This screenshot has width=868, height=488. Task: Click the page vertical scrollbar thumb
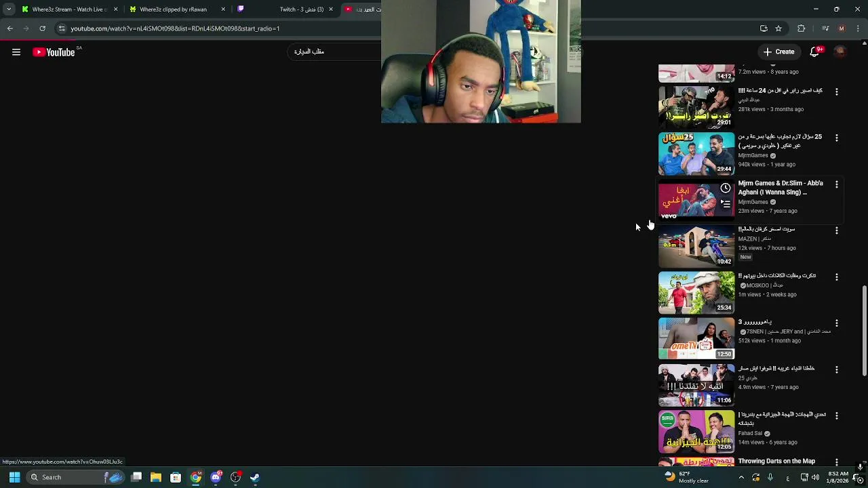click(864, 331)
